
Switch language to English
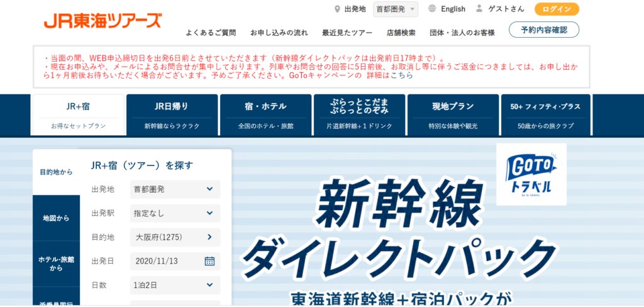453,9
